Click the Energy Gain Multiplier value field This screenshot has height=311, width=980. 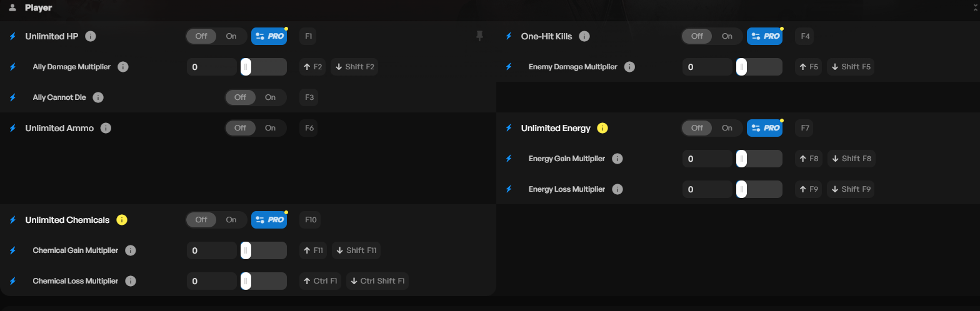coord(707,159)
